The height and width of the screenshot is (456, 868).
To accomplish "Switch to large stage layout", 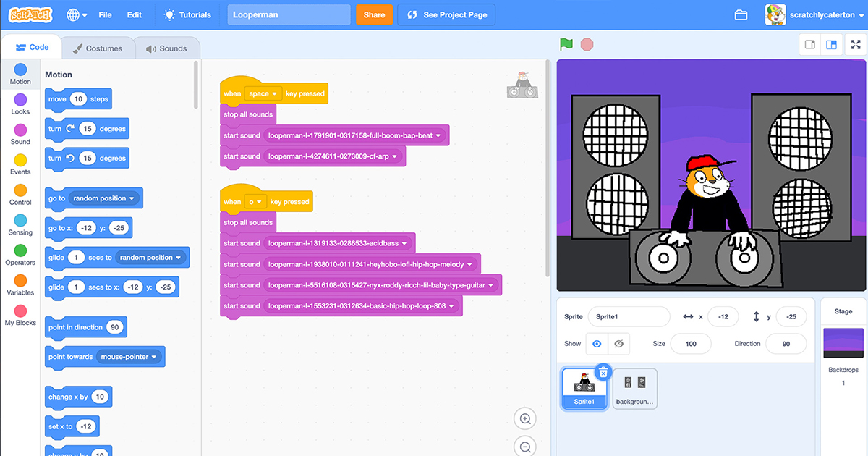I will [832, 45].
